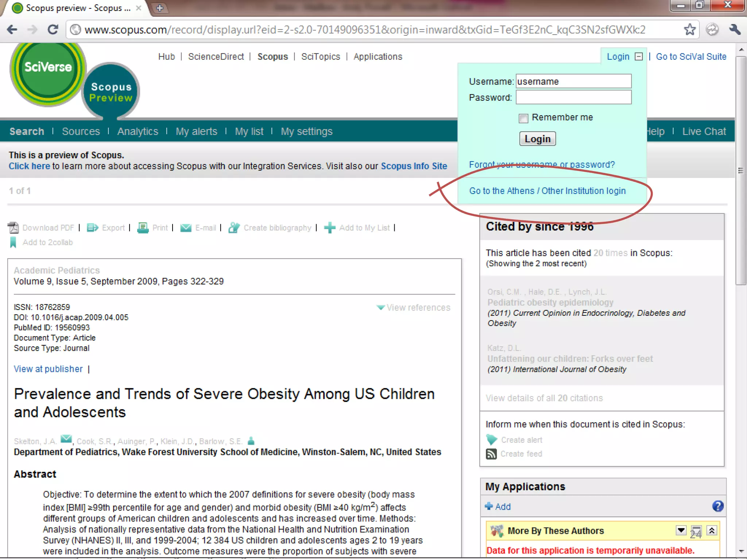Click Forgot your username or password link
The width and height of the screenshot is (747, 560).
(x=542, y=164)
